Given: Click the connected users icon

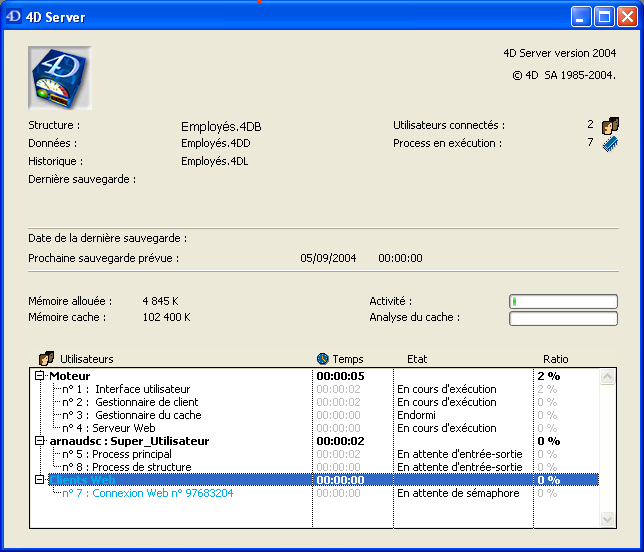Looking at the screenshot, I should pyautogui.click(x=610, y=126).
